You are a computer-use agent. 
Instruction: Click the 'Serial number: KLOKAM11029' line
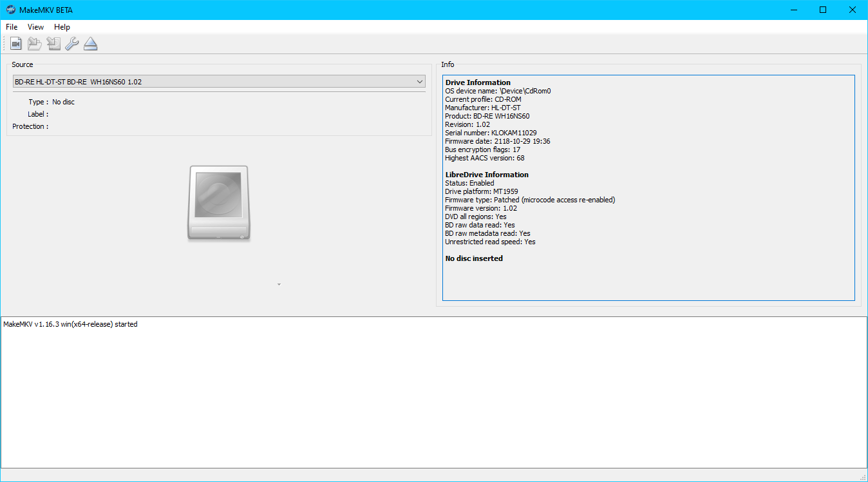[491, 133]
